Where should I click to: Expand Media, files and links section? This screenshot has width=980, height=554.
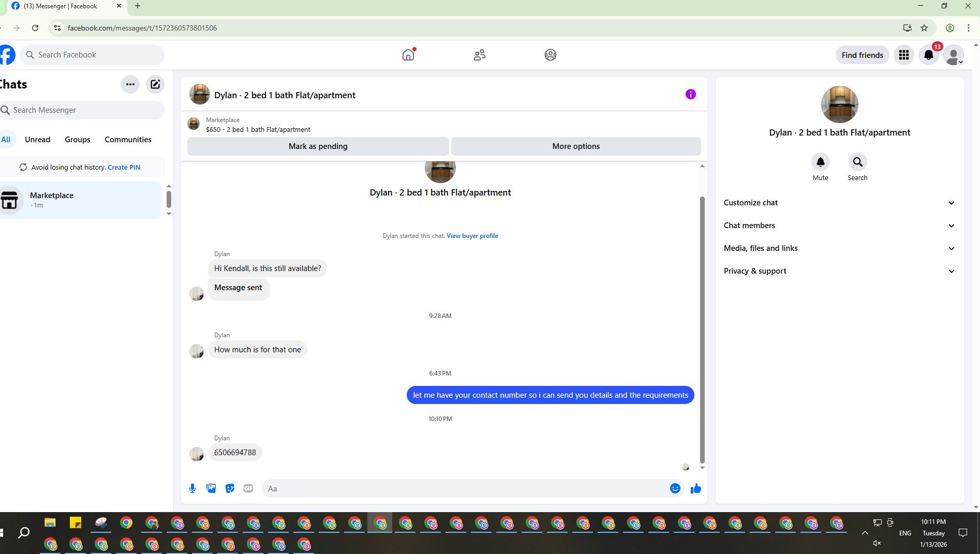[839, 248]
